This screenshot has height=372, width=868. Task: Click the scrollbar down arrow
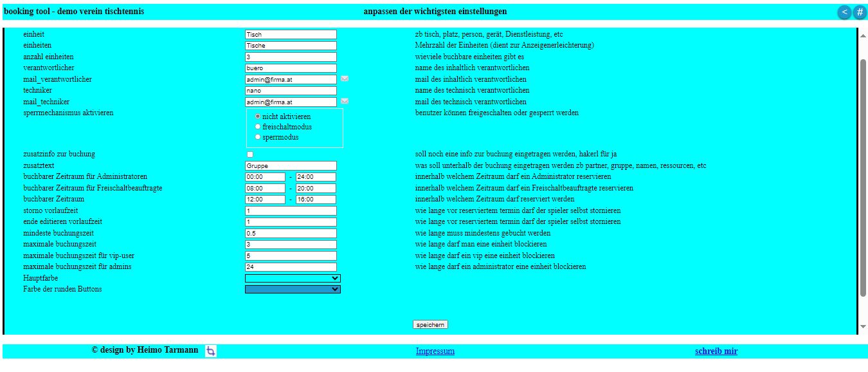point(863,328)
